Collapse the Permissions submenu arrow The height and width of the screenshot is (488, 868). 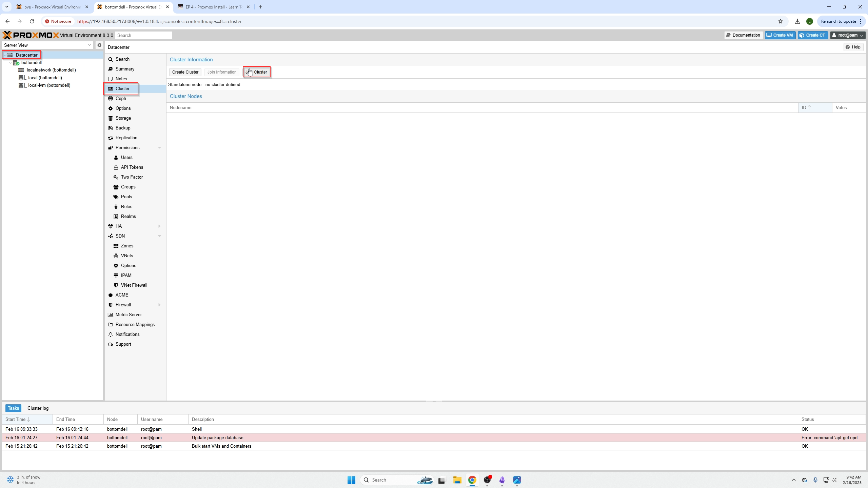pyautogui.click(x=159, y=147)
